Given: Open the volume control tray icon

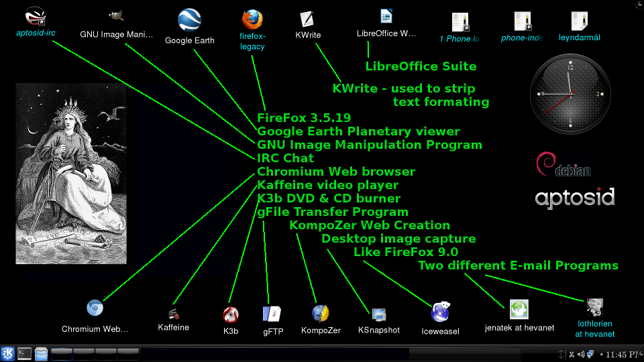Looking at the screenshot, I should click(x=581, y=354).
